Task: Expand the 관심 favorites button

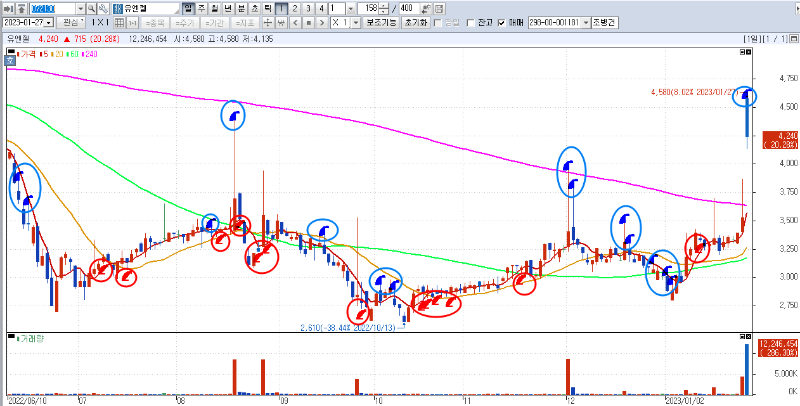Action: point(71,23)
